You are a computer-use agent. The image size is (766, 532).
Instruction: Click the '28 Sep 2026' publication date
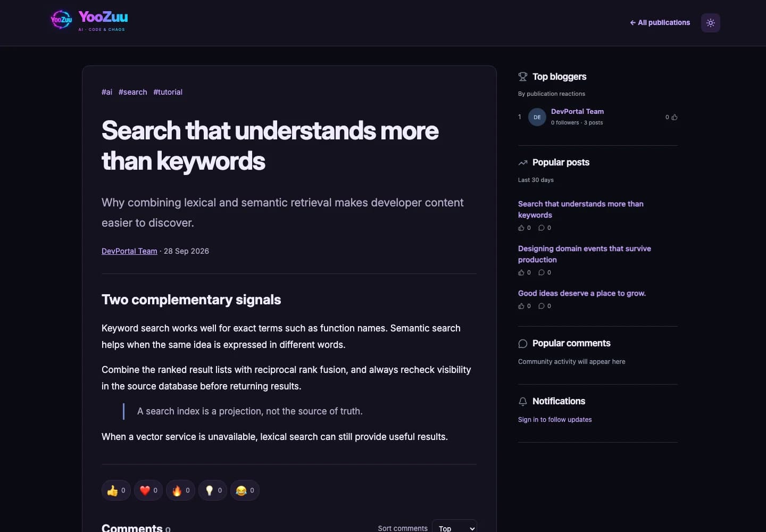click(186, 251)
